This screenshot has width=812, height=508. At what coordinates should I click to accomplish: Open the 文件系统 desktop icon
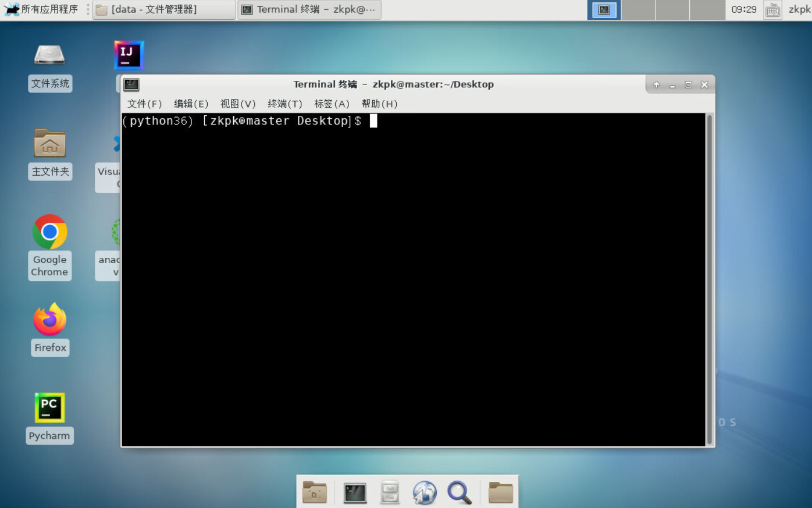pos(49,56)
